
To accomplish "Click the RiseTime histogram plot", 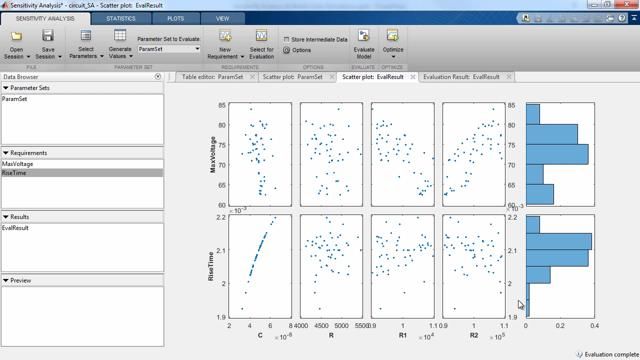I will [x=560, y=266].
